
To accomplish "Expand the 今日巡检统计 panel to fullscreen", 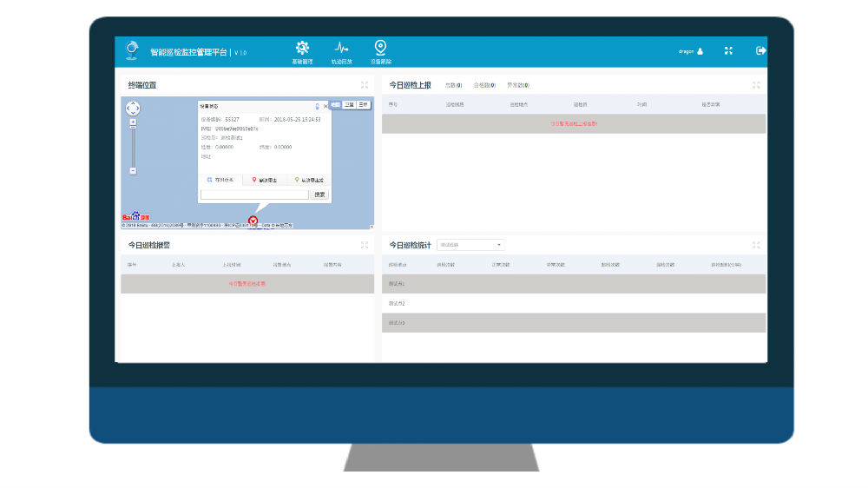I will click(x=757, y=246).
